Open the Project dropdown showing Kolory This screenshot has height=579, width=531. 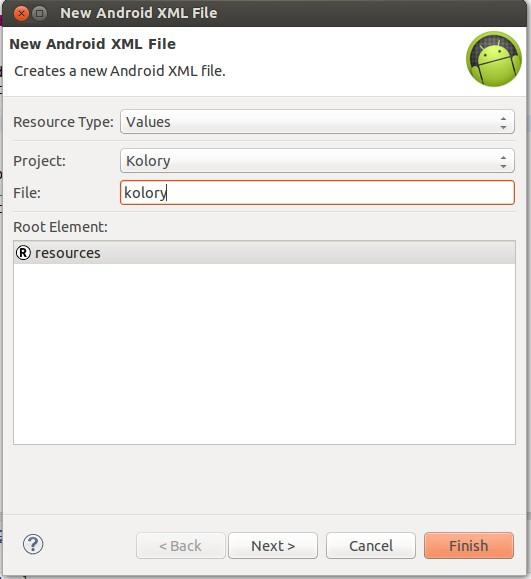point(317,161)
